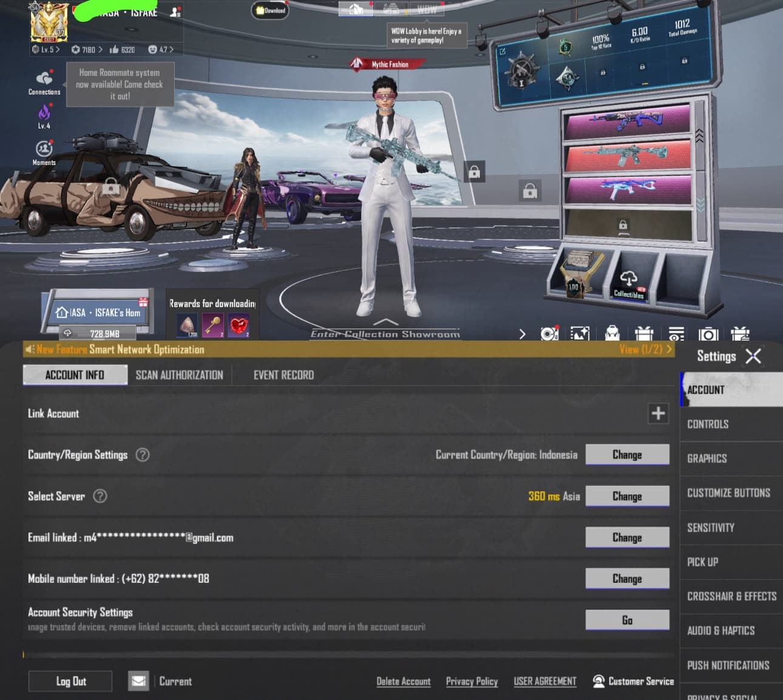Open the View (1/2) notice arrow
Viewport: 783px width, 700px height.
click(x=669, y=349)
